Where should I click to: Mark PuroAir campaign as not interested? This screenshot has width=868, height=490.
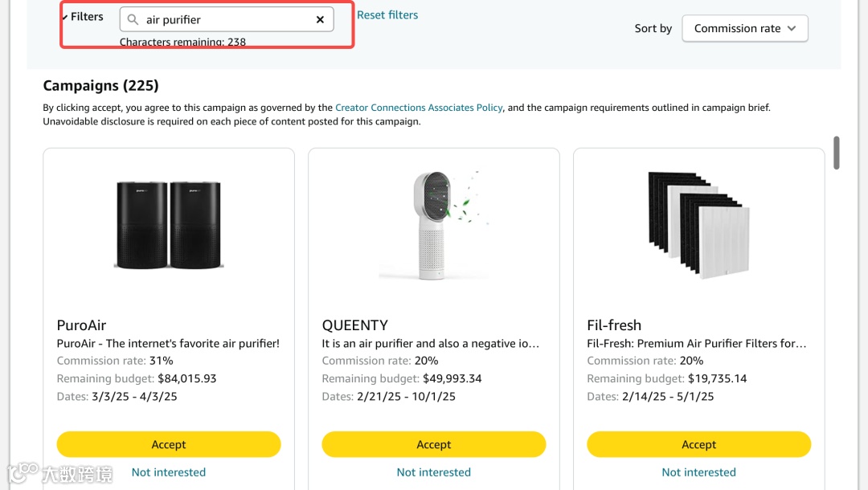(169, 472)
